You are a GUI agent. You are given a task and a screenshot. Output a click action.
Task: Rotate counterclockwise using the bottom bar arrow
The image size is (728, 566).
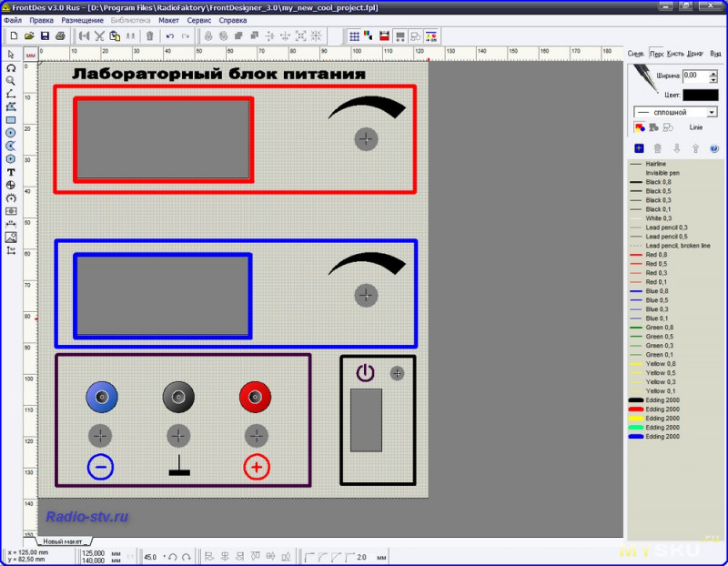(x=173, y=557)
